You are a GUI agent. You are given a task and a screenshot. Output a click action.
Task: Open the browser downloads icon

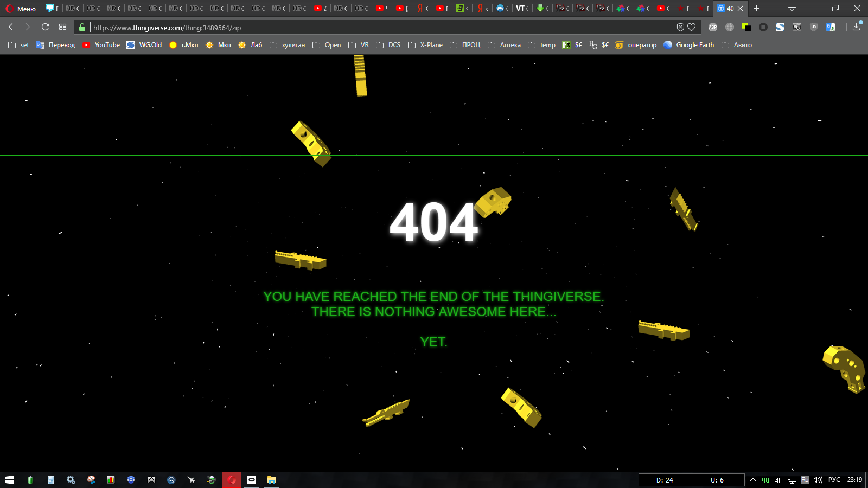tap(857, 27)
